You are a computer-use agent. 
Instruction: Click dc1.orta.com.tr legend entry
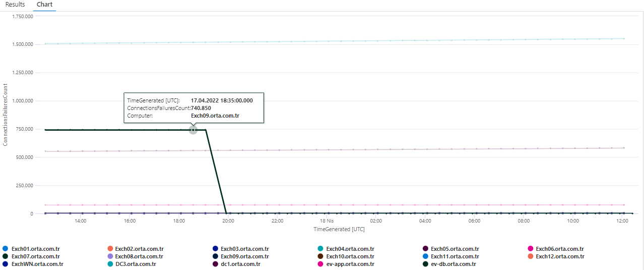coord(237,264)
